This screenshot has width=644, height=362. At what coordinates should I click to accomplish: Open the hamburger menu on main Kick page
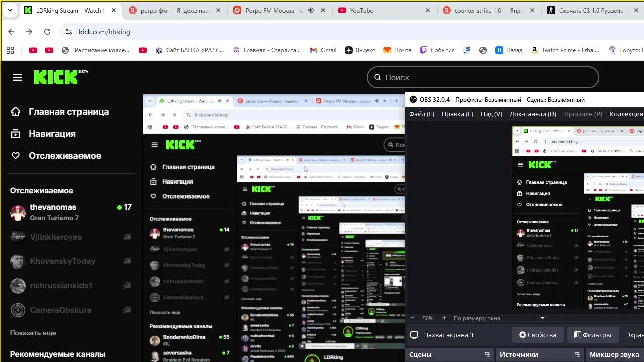point(18,77)
